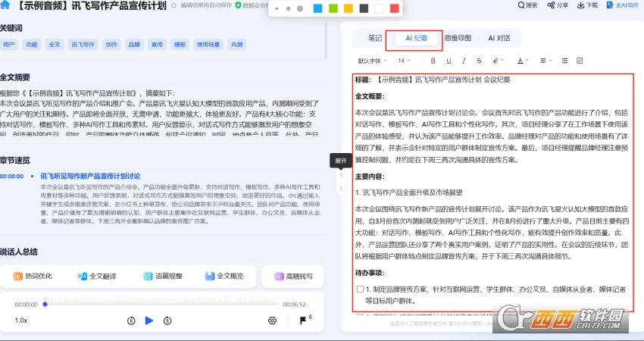Toggle italic formatting
The image size is (644, 341).
coord(464,61)
